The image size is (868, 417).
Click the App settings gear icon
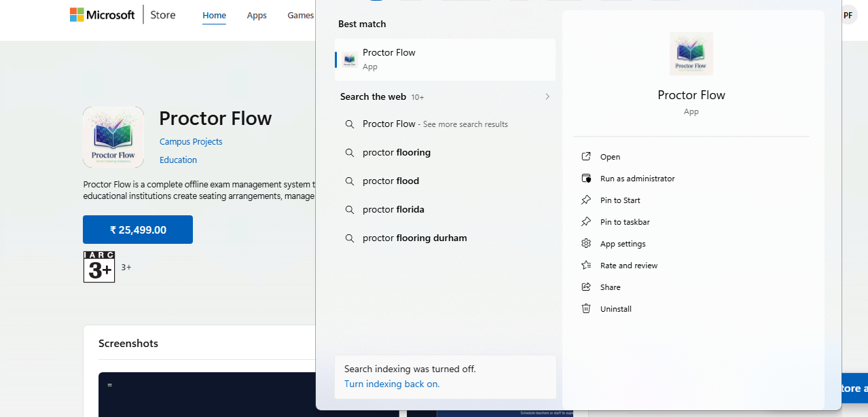[x=586, y=244]
